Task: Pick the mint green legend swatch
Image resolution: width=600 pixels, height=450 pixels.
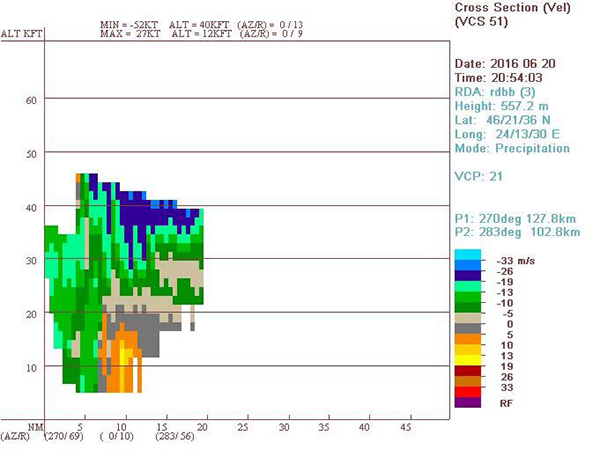Action: [469, 285]
